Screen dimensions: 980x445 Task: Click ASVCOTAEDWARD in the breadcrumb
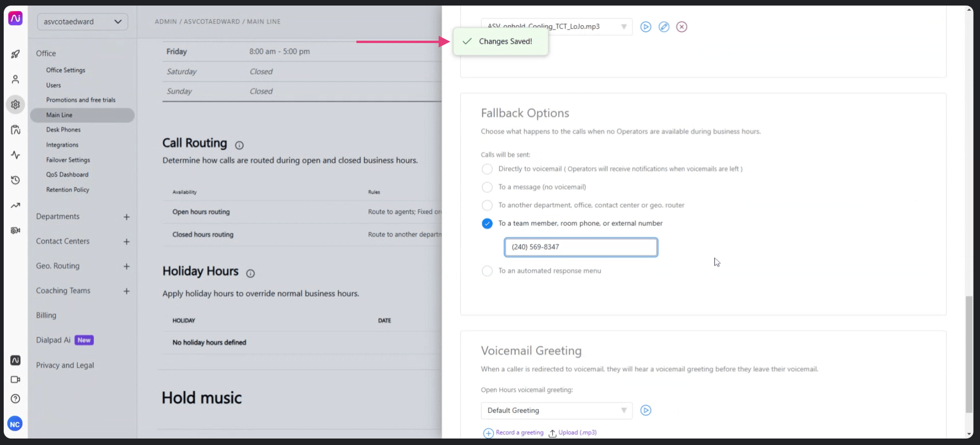212,21
